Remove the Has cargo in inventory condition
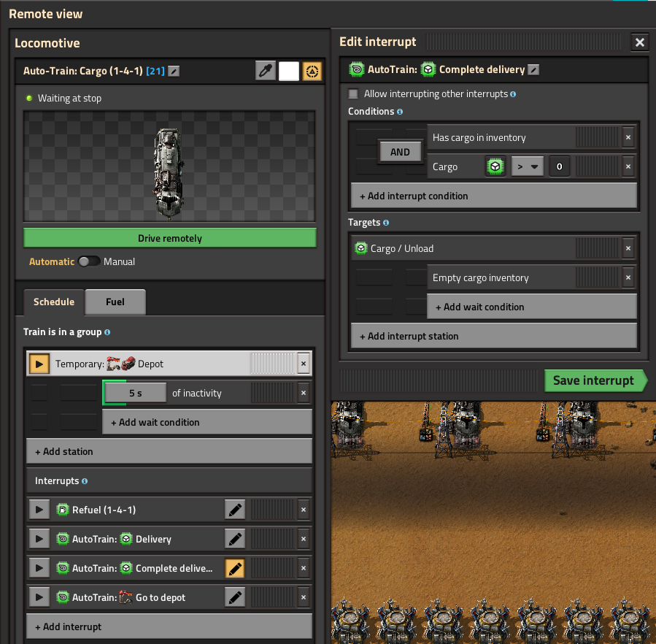 pyautogui.click(x=628, y=137)
